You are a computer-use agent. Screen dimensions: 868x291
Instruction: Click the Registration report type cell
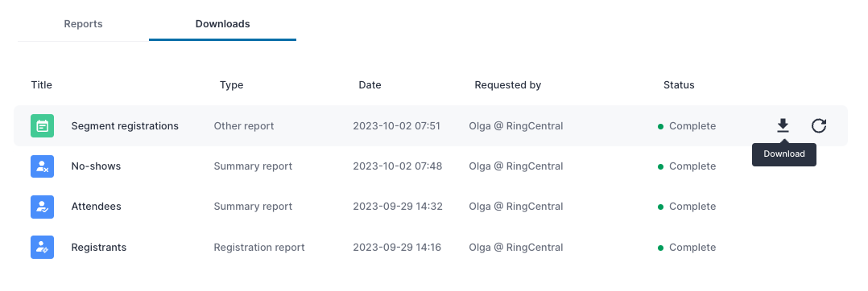pos(259,248)
